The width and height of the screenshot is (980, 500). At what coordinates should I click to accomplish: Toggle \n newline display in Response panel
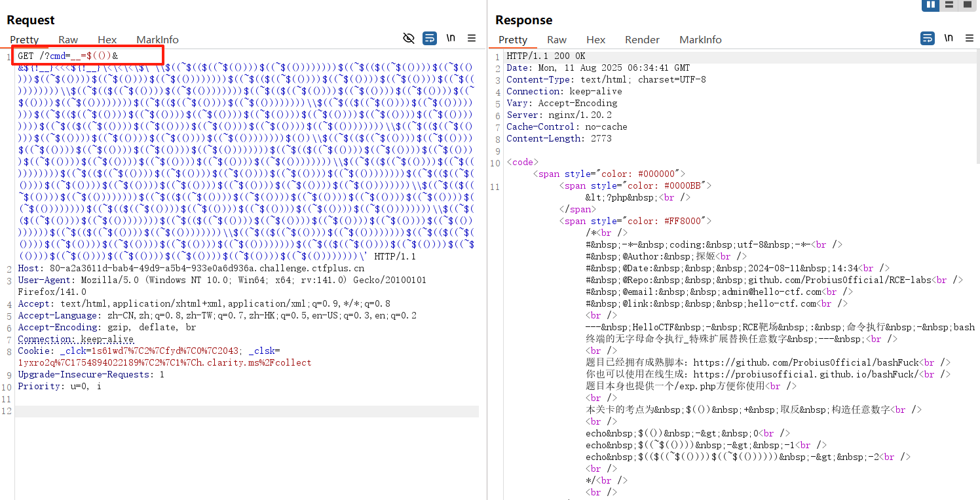[949, 39]
